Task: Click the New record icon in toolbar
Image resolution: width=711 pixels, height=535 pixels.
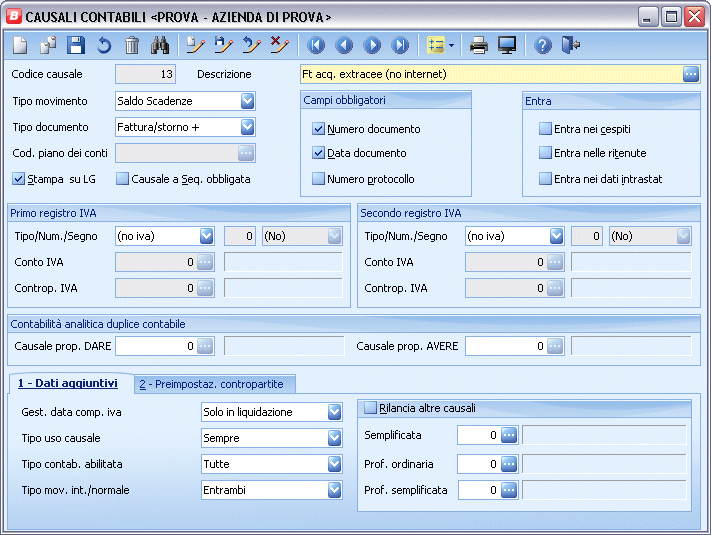Action: 20,45
